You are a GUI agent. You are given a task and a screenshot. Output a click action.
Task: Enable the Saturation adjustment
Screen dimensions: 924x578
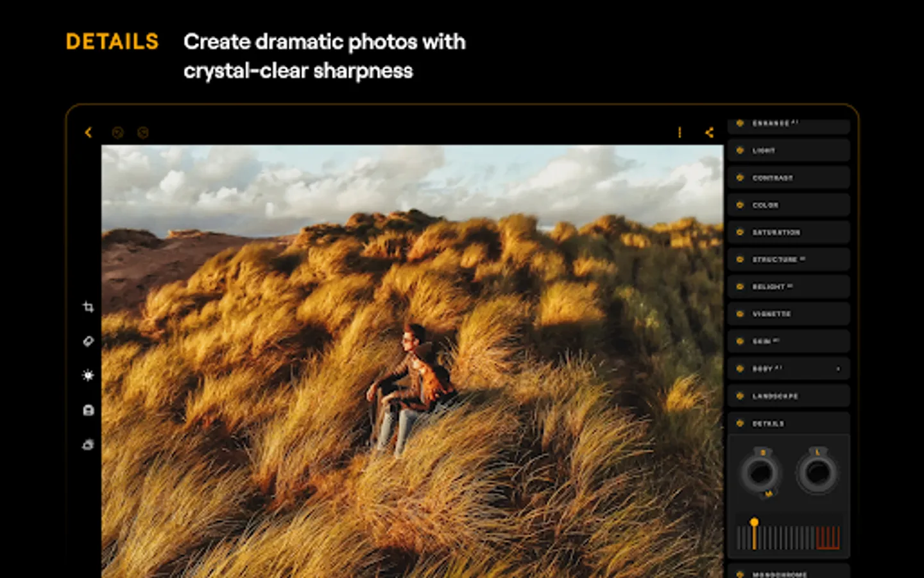pos(789,232)
